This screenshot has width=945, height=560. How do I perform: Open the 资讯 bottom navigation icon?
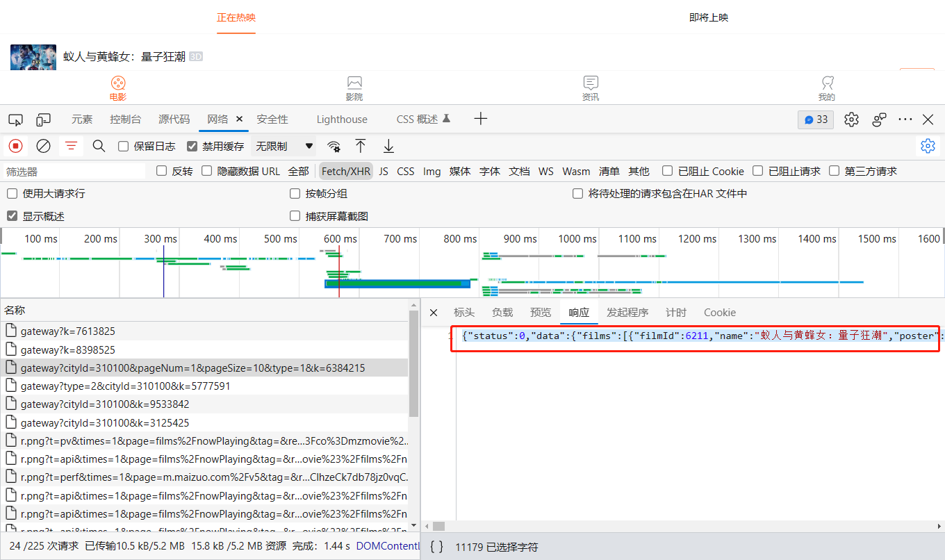[591, 88]
